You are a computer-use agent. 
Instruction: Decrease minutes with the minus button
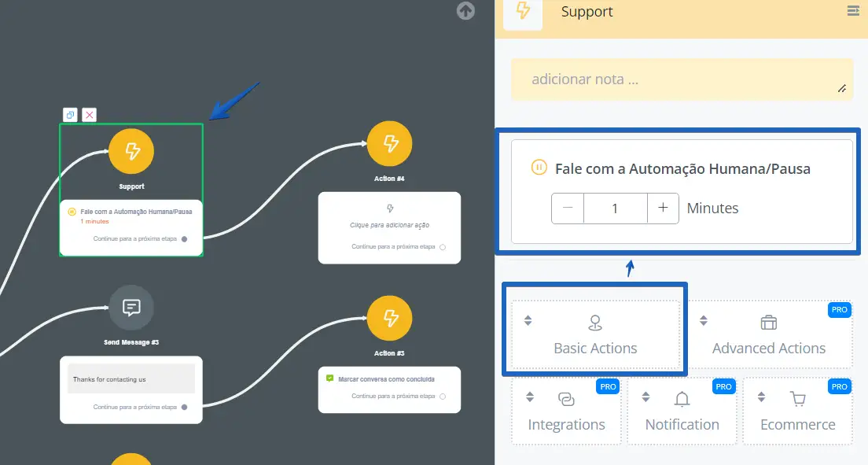pyautogui.click(x=568, y=209)
